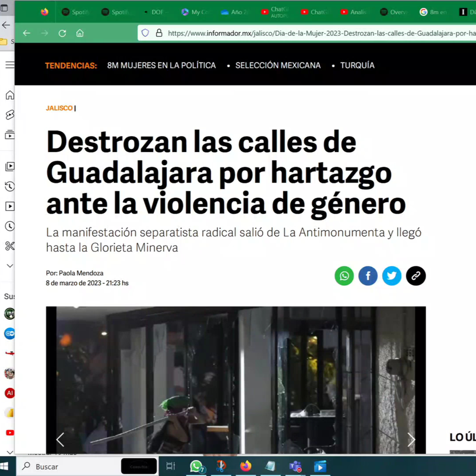Open watch later clock icon in sidebar
The height and width of the screenshot is (476, 476).
10,226
